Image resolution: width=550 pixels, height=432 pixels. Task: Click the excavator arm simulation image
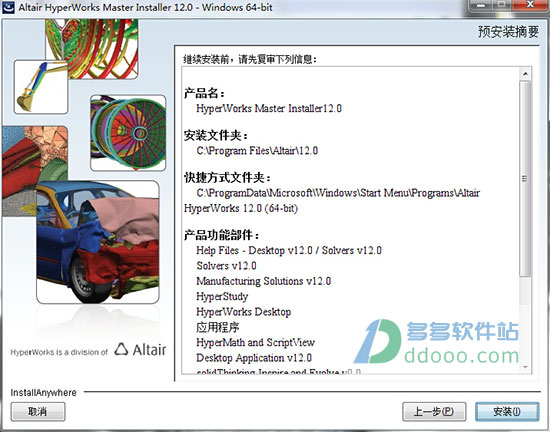tap(41, 87)
